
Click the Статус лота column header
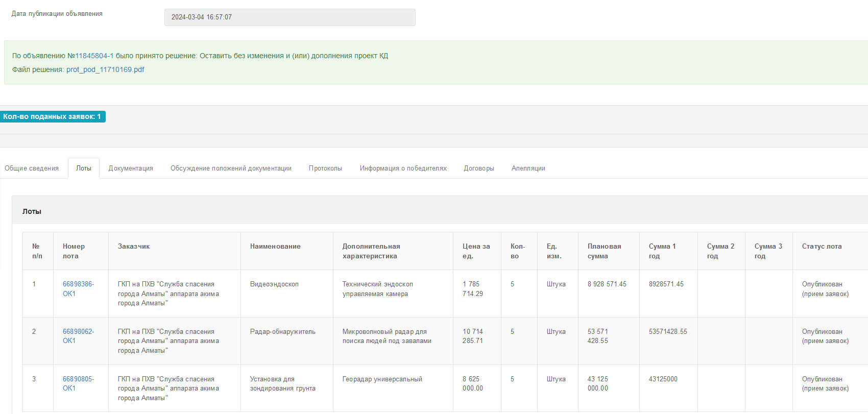pyautogui.click(x=822, y=247)
